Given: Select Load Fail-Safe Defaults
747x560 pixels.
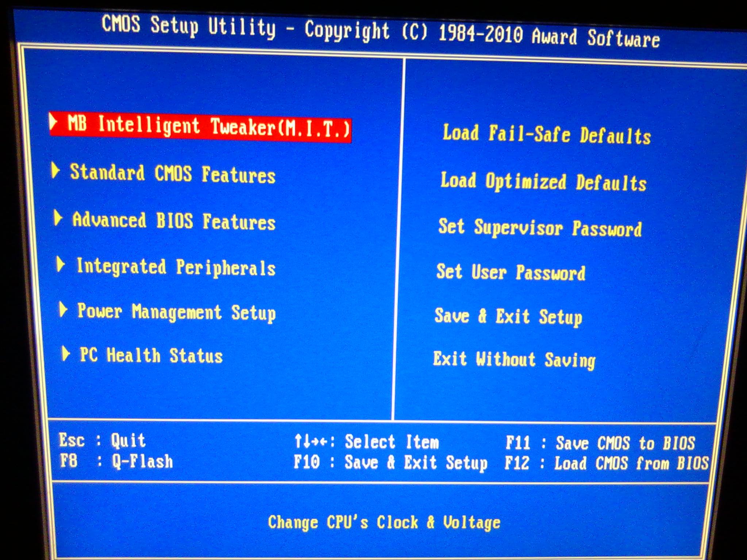Looking at the screenshot, I should (546, 134).
